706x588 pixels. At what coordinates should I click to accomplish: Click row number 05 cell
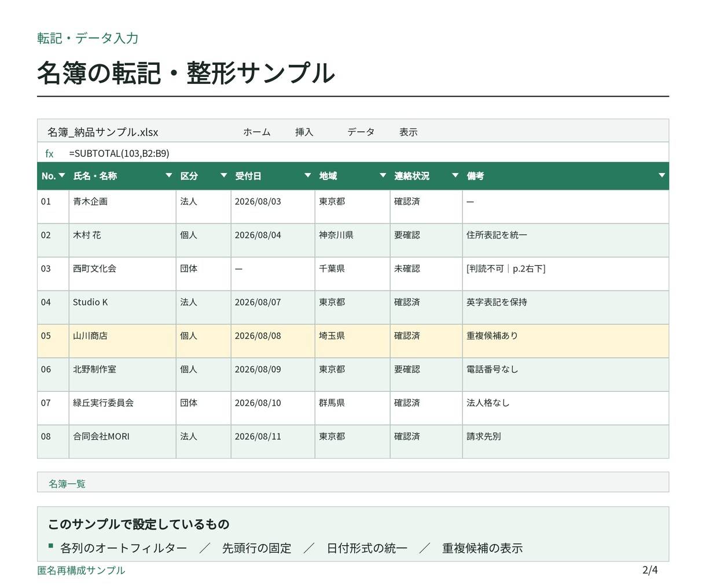coord(53,341)
